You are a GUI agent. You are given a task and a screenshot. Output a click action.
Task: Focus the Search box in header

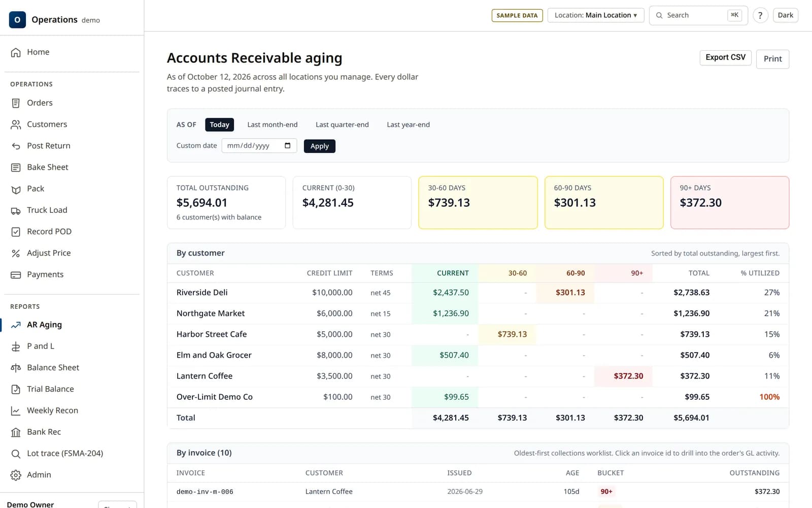pos(698,15)
